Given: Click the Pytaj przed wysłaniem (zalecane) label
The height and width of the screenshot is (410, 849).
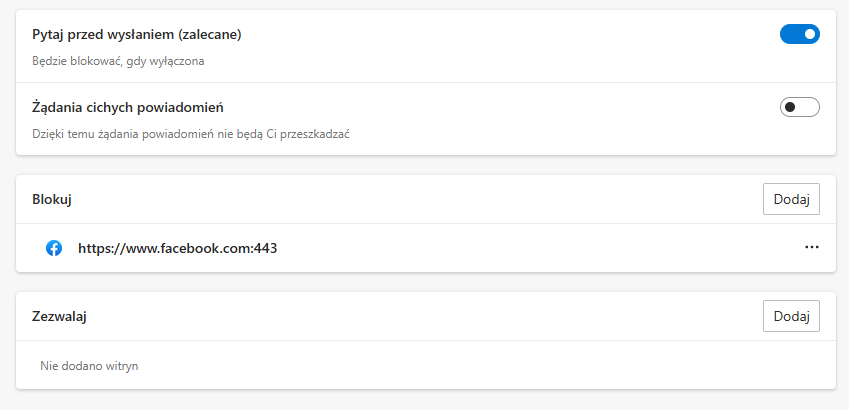Looking at the screenshot, I should [x=137, y=35].
